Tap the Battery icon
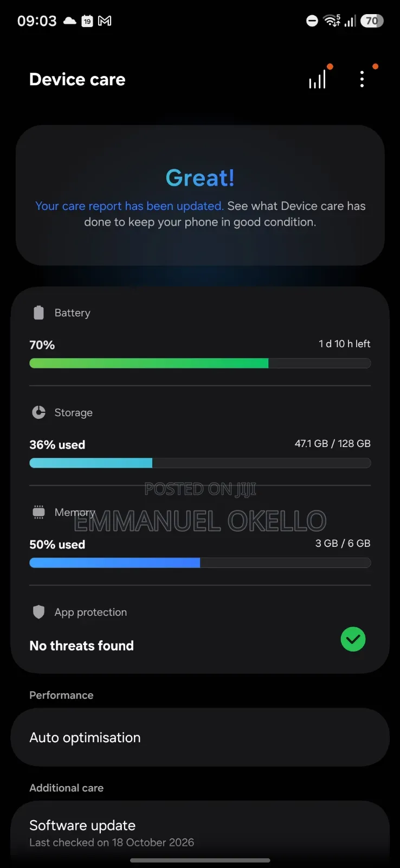 (x=38, y=313)
